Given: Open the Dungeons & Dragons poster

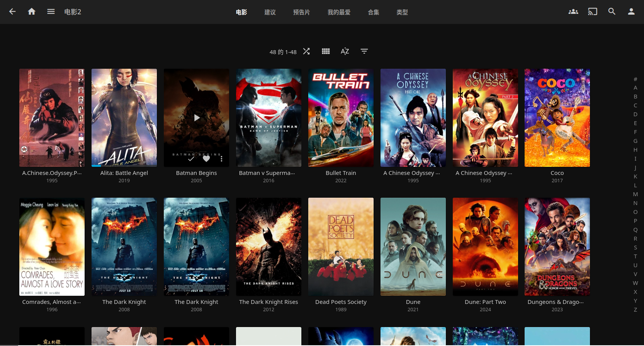Looking at the screenshot, I should 557,247.
